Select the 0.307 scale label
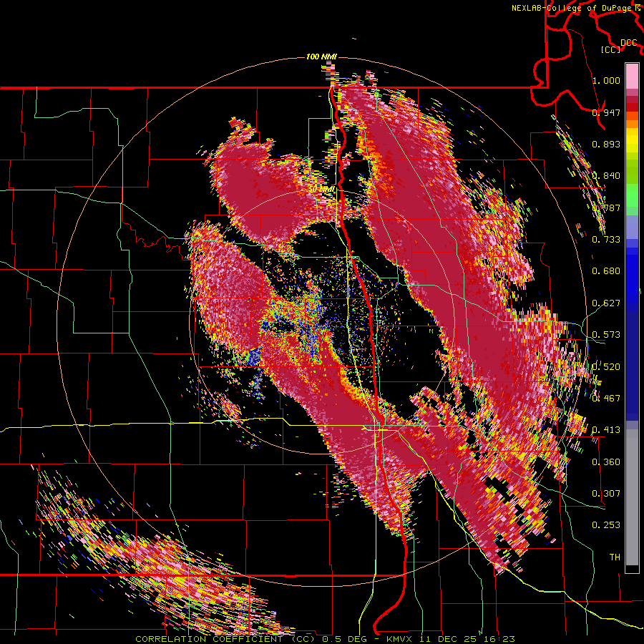This screenshot has height=644, width=644. [x=606, y=493]
